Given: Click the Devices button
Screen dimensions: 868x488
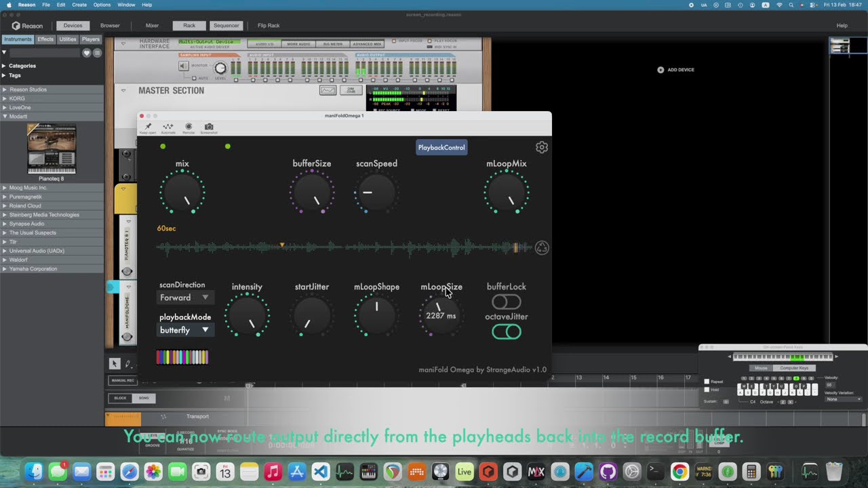Looking at the screenshot, I should pos(73,26).
